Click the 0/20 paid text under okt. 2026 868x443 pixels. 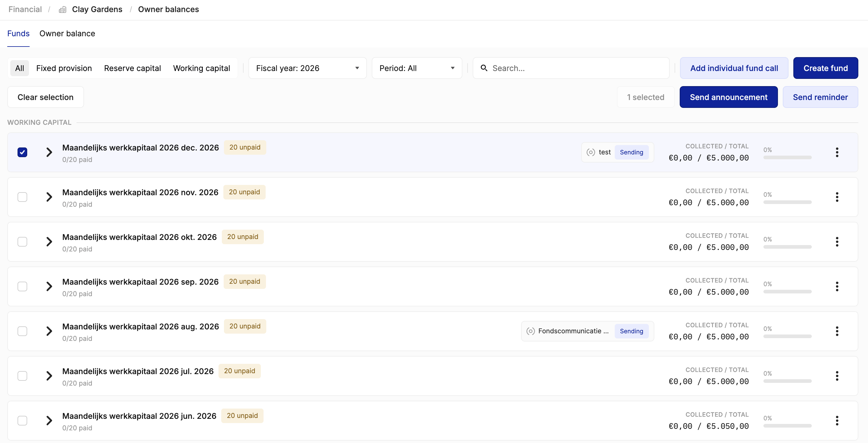(x=77, y=249)
